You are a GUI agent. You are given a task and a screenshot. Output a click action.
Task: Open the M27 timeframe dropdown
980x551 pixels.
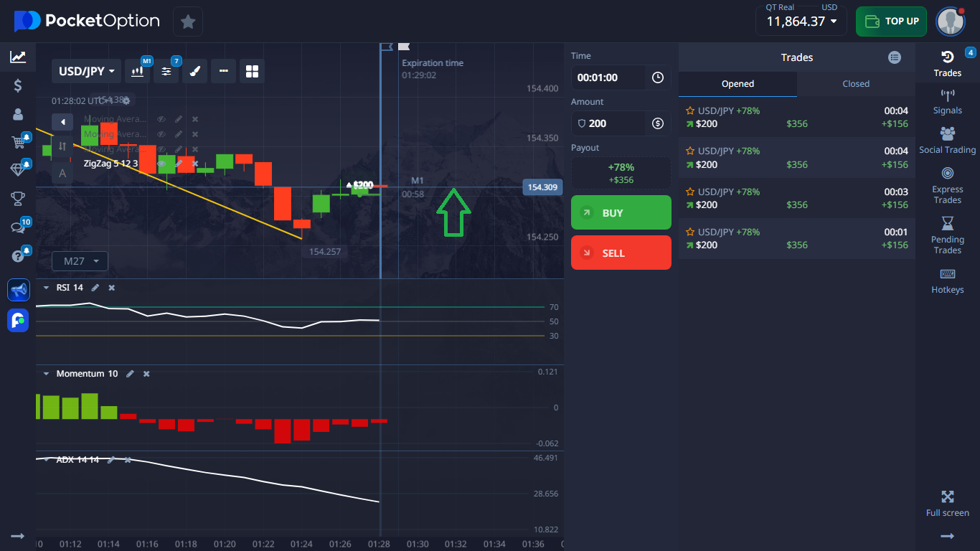[x=80, y=260]
